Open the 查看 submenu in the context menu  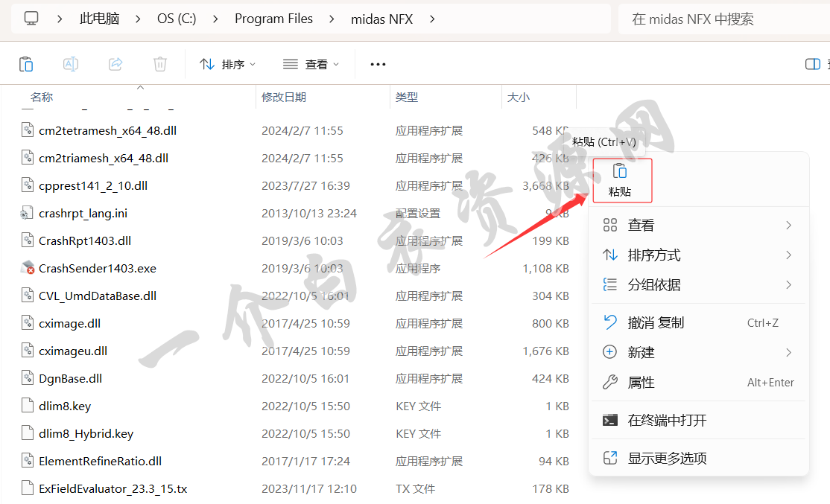click(698, 226)
